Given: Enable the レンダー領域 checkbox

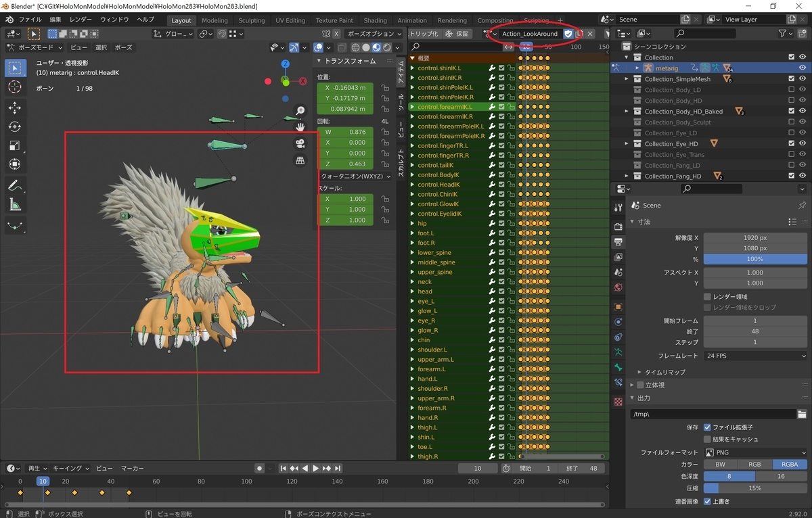Looking at the screenshot, I should click(707, 296).
